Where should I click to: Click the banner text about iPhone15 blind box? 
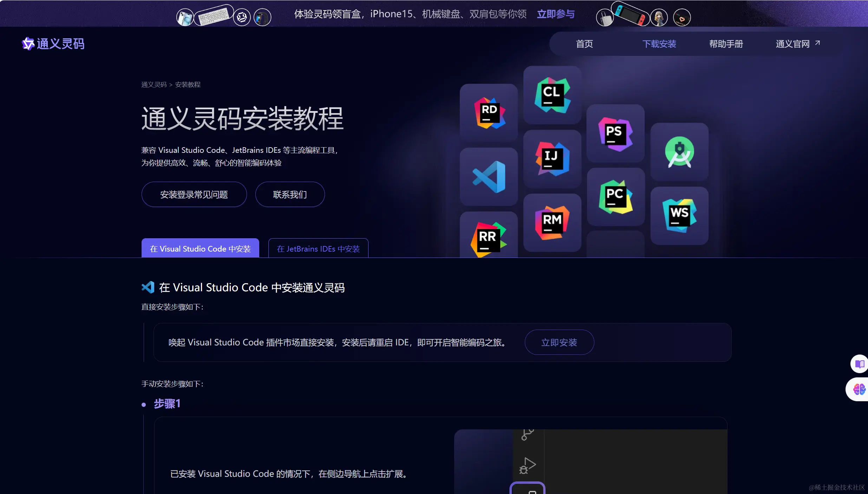[x=411, y=14]
